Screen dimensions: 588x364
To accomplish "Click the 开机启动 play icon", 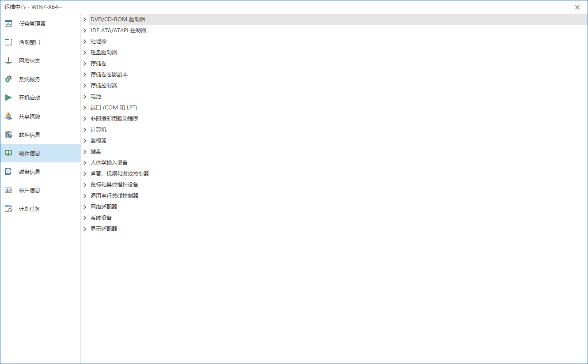I will (x=8, y=98).
